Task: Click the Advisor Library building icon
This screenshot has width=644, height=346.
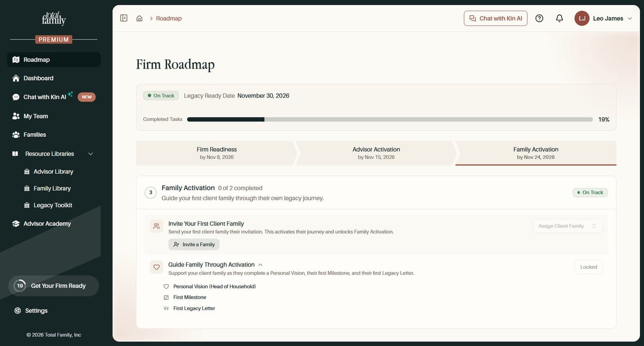Action: point(27,172)
